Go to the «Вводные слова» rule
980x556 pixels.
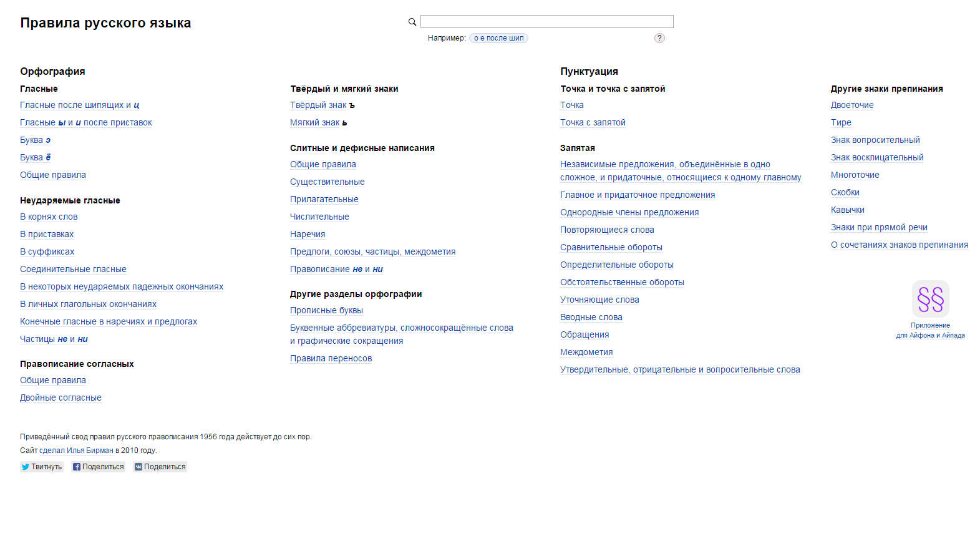(x=591, y=318)
